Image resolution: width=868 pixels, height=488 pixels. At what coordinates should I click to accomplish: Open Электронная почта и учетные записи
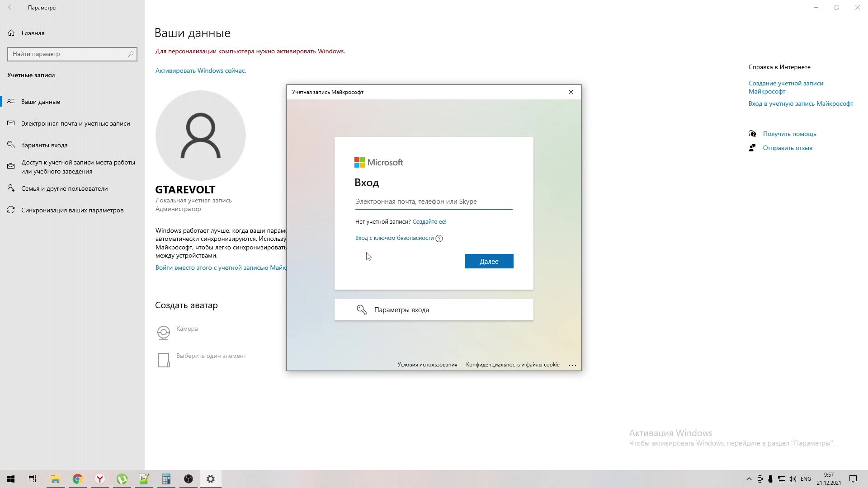coord(72,123)
